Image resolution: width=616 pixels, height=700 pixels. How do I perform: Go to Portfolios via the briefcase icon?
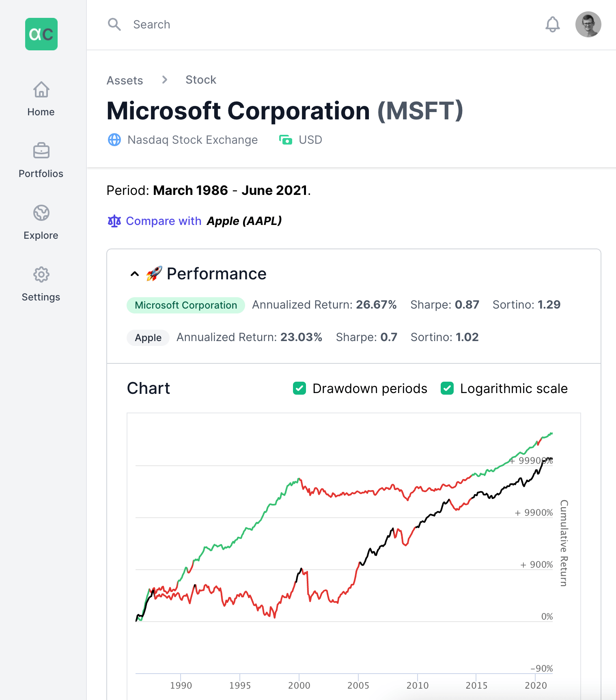coord(41,151)
